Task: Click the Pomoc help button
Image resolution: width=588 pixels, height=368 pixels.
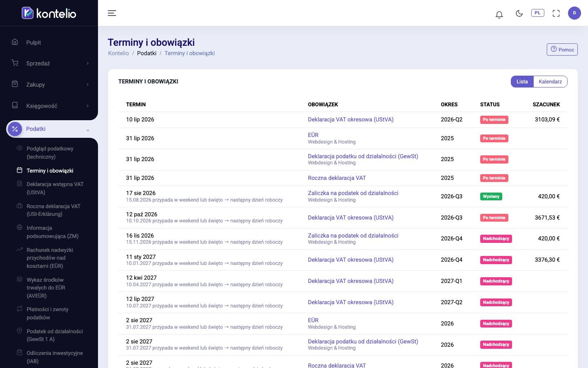Action: pyautogui.click(x=562, y=49)
